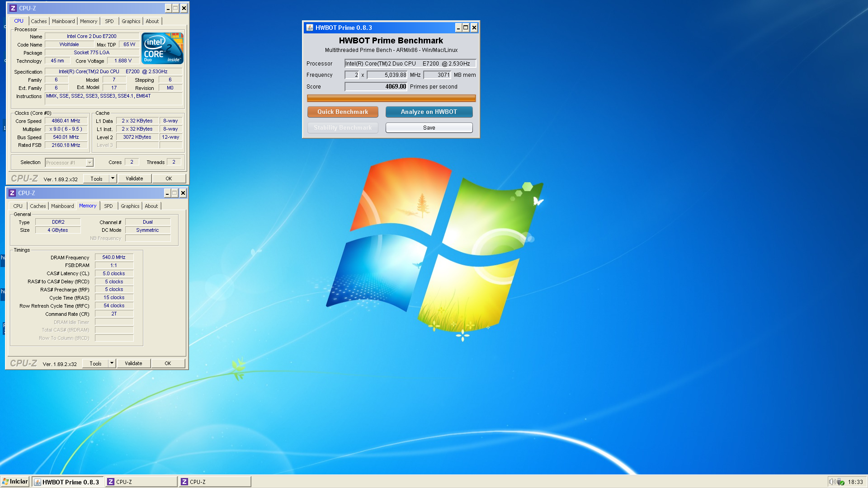The height and width of the screenshot is (488, 868).
Task: Click the HWBOT Prime title bar icon
Action: (310, 28)
